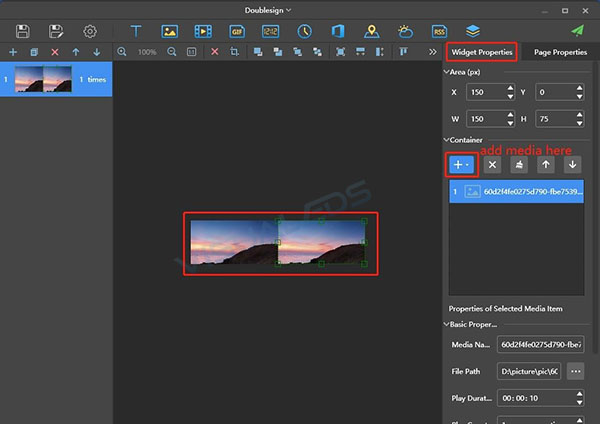This screenshot has width=600, height=424.
Task: Add a GIF widget
Action: [237, 32]
